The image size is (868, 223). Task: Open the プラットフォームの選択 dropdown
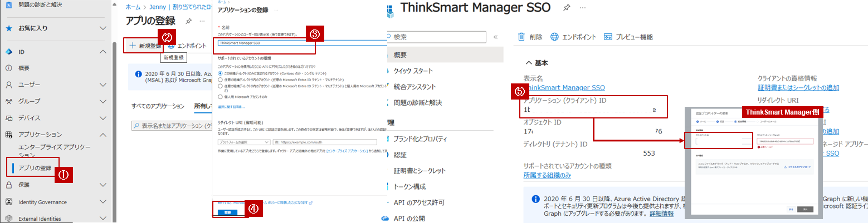click(243, 142)
